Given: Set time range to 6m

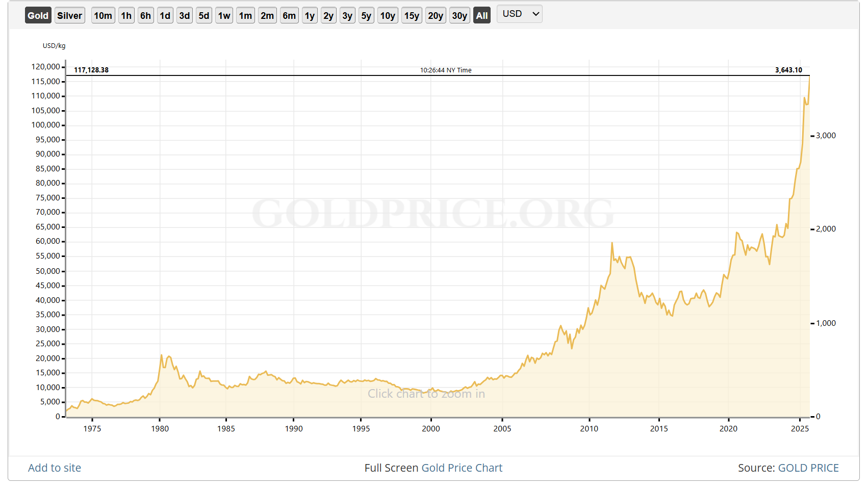Looking at the screenshot, I should (x=289, y=15).
